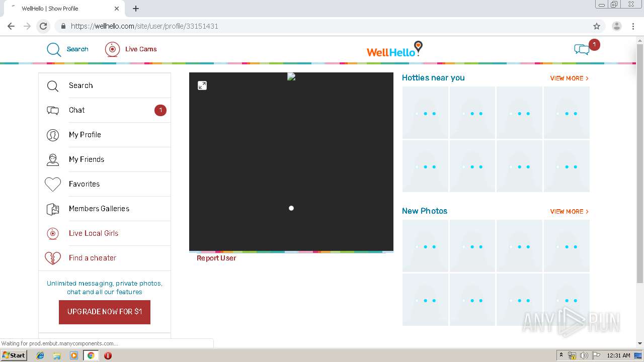Click the Search text link in header
This screenshot has height=362, width=644.
(x=77, y=49)
